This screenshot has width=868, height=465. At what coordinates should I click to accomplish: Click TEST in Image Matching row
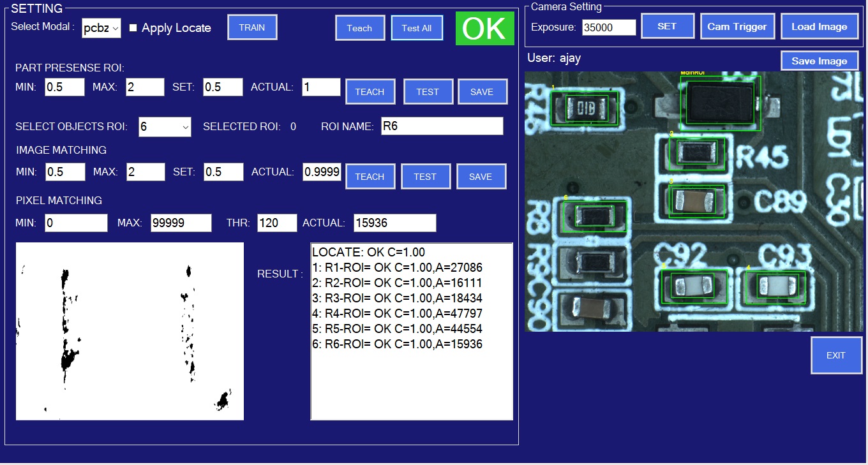tap(425, 177)
